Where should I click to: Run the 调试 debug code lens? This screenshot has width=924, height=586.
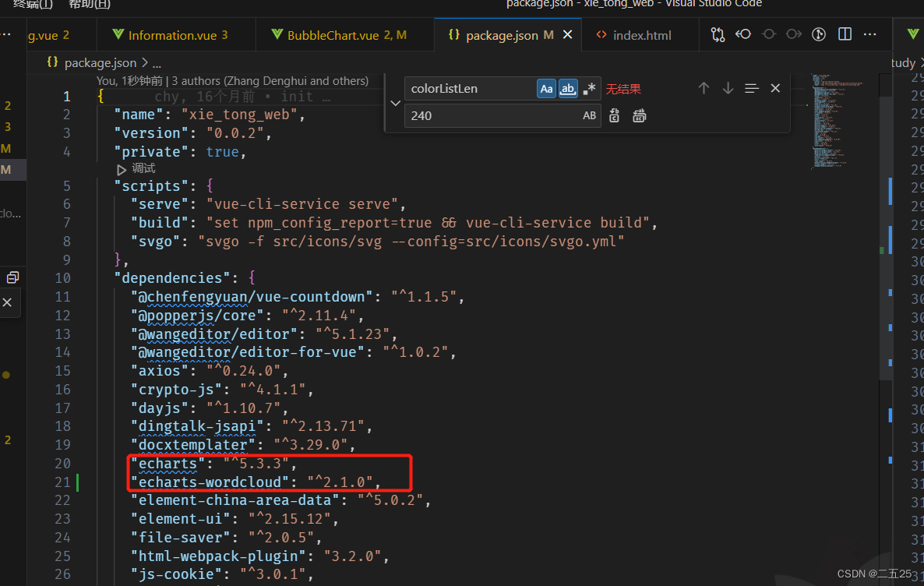point(136,168)
